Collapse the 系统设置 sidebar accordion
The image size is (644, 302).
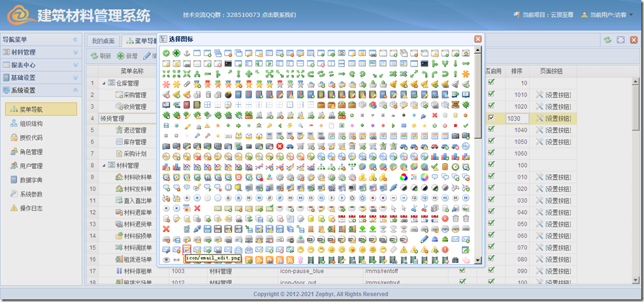(x=76, y=90)
